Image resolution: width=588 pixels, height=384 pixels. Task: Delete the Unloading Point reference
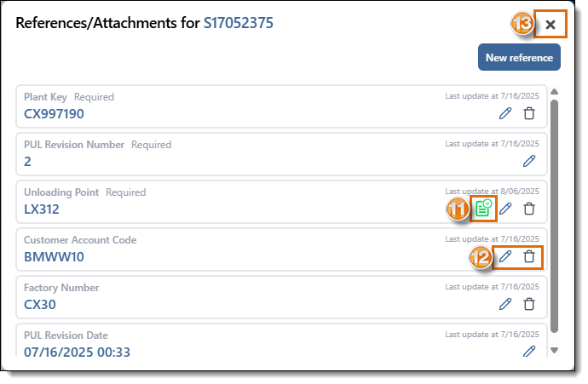tap(529, 208)
